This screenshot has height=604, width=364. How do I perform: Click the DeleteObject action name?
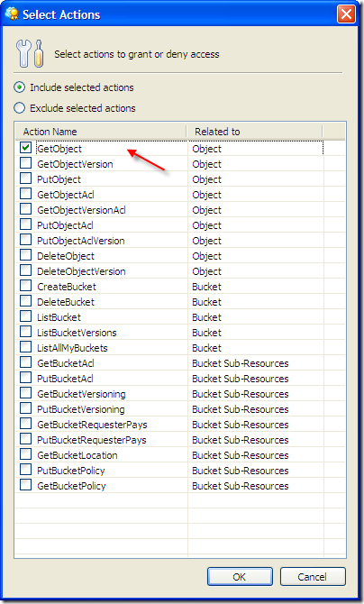(66, 256)
